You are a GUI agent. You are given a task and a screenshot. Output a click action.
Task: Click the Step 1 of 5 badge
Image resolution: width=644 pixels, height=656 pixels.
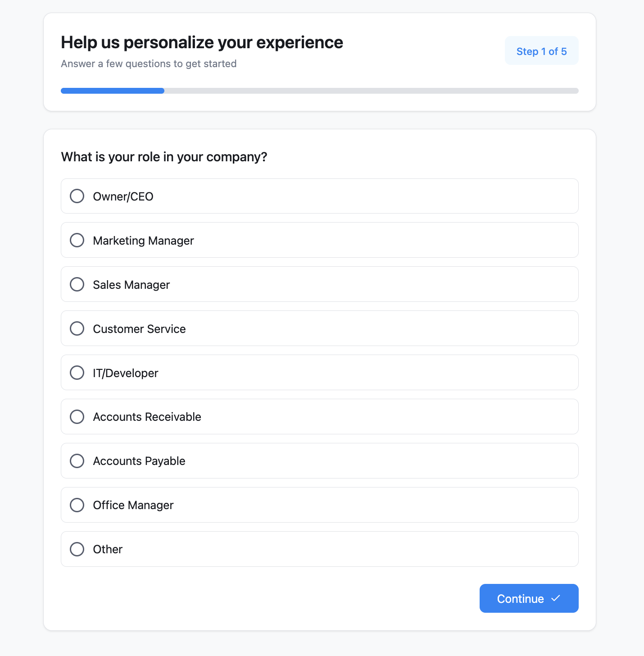542,51
